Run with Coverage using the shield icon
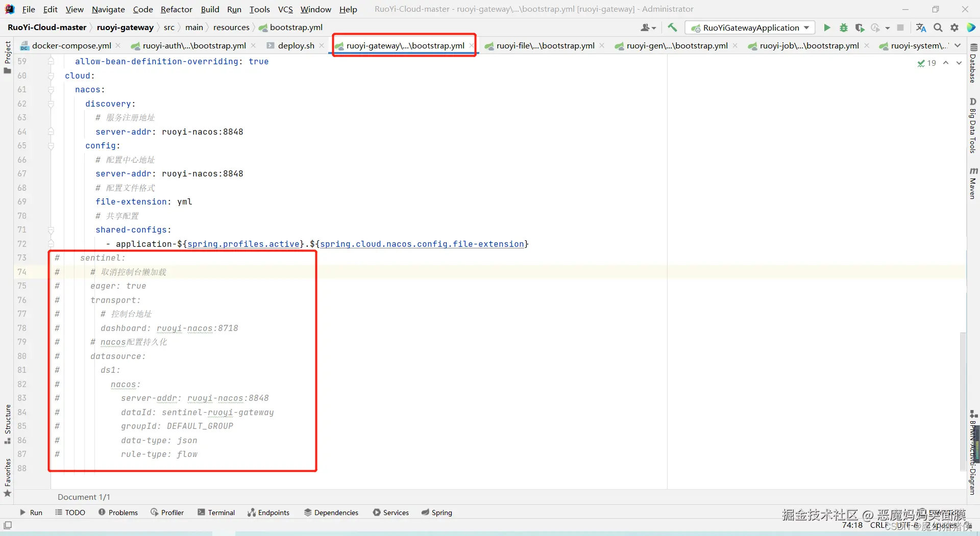The width and height of the screenshot is (980, 536). click(860, 28)
